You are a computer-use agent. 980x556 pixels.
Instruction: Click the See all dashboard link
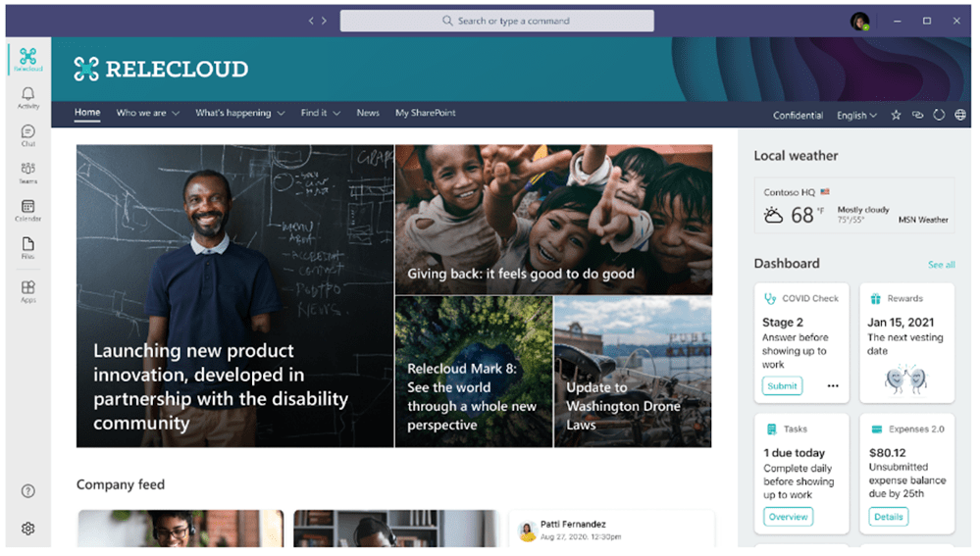[941, 265]
